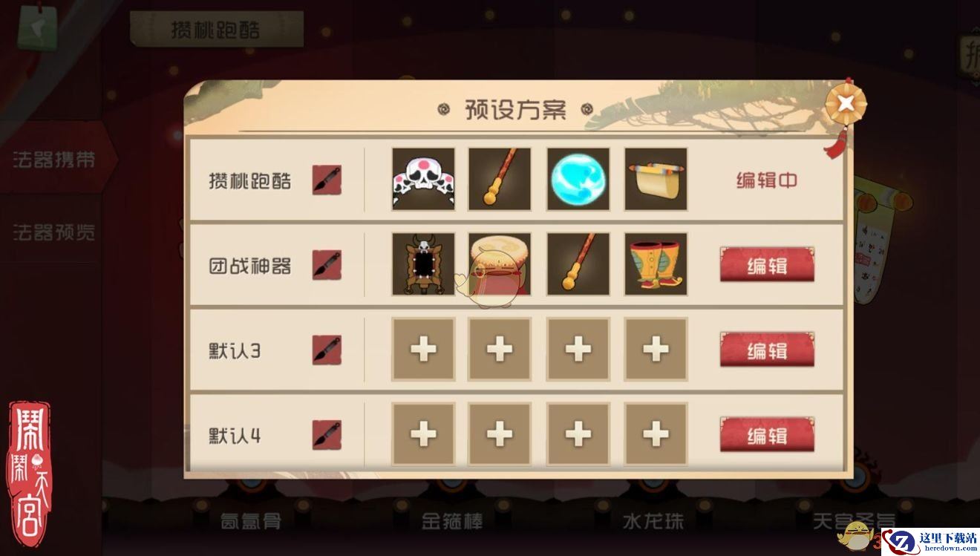
Task: Click the rename brush icon for 默认4
Action: click(x=327, y=435)
